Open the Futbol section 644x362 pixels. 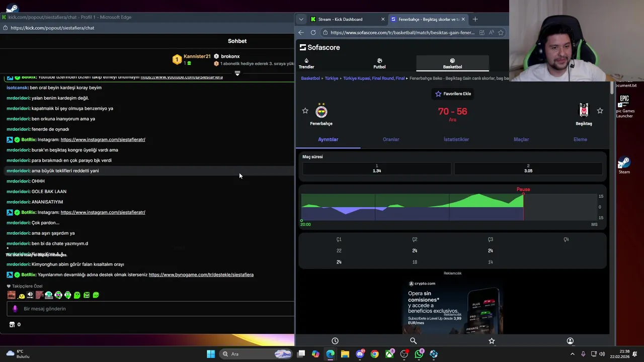(379, 63)
